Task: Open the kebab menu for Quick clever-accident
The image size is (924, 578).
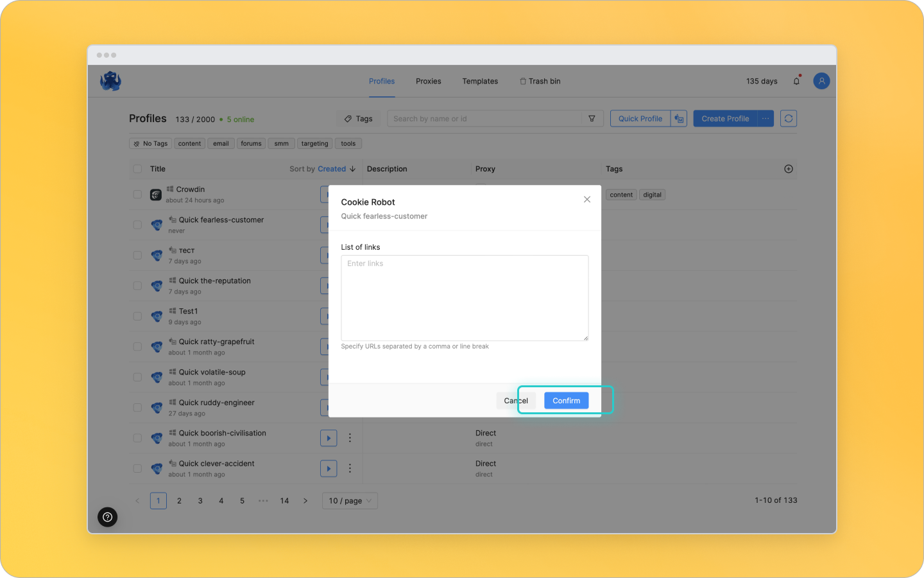Action: pos(350,468)
